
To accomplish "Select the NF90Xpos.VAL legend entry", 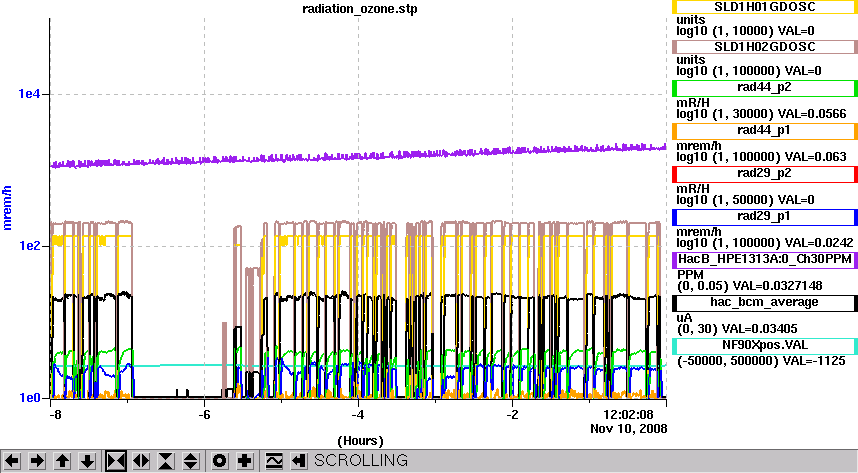I will click(x=764, y=346).
